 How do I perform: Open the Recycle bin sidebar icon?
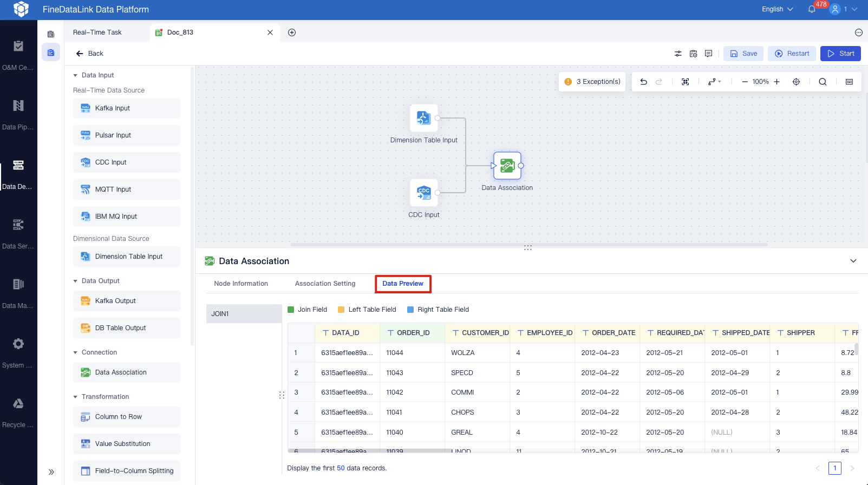click(x=18, y=403)
